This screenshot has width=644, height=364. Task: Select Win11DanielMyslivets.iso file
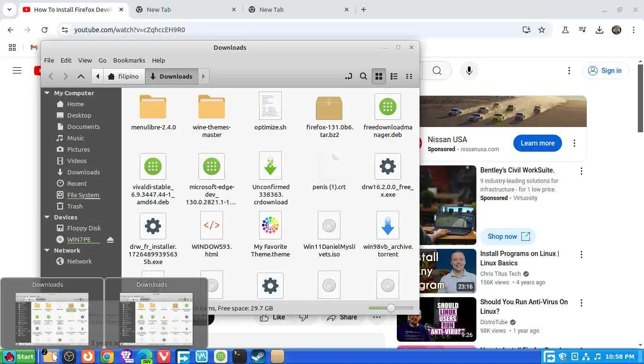click(x=329, y=235)
